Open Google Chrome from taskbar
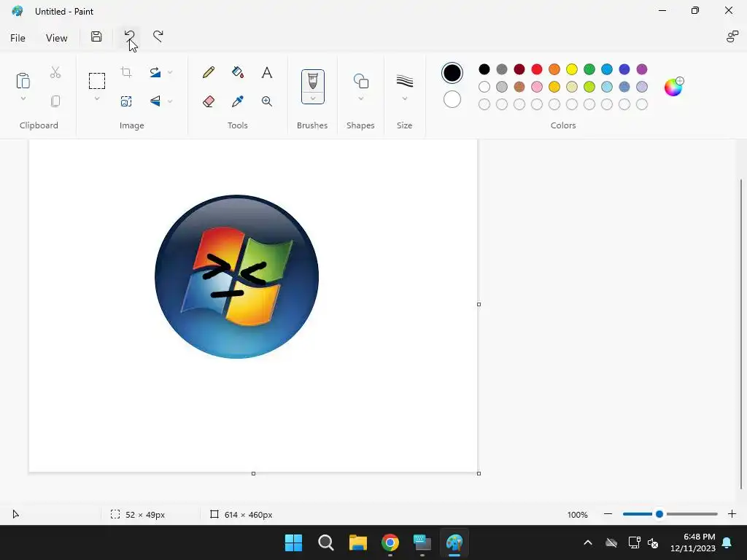Viewport: 747px width, 560px height. [x=390, y=542]
